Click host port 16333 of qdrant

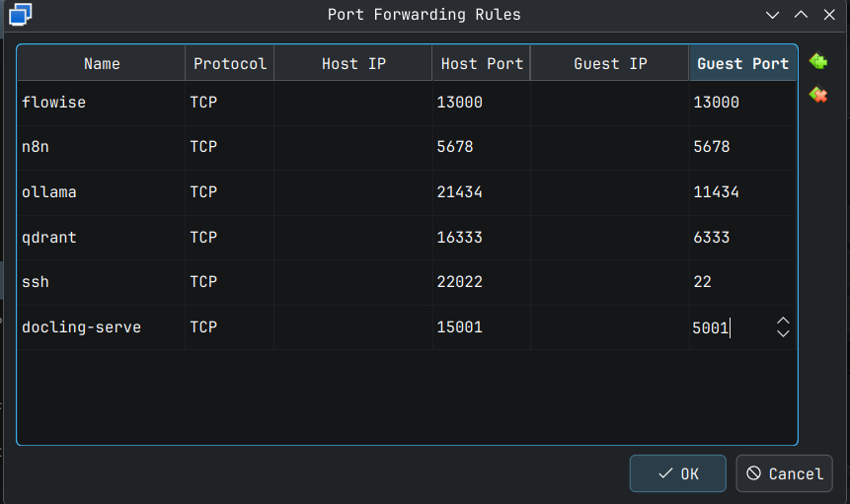pyautogui.click(x=481, y=238)
